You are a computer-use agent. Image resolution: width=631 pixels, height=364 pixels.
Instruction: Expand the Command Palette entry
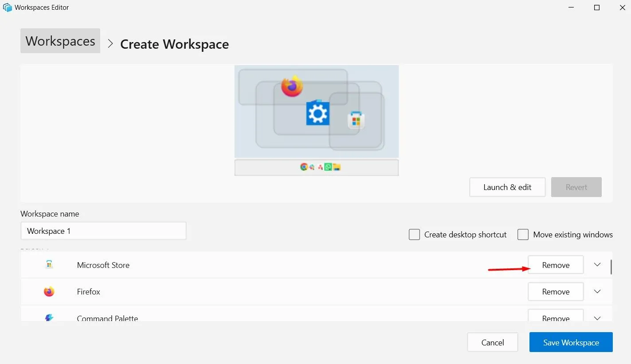coord(597,318)
